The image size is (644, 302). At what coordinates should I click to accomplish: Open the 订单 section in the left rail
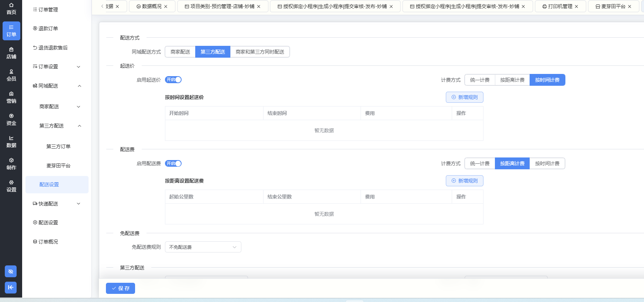(x=11, y=31)
